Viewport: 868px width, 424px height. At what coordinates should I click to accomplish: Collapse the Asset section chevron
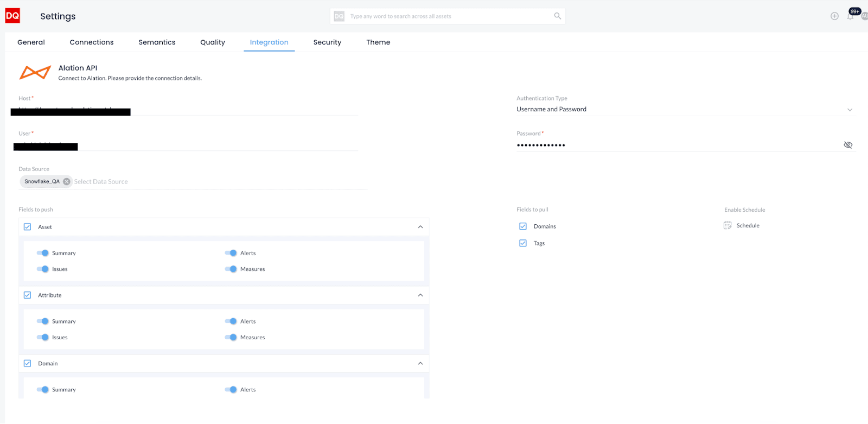pyautogui.click(x=420, y=227)
